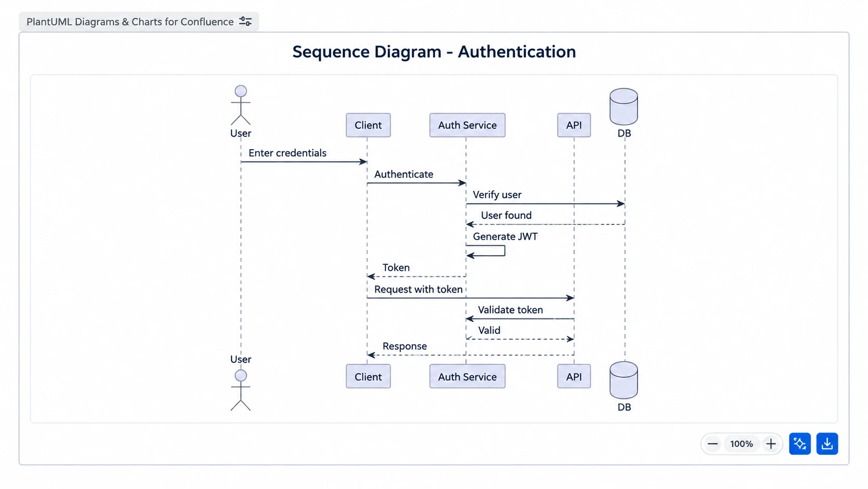Select the bottom DB cylinder icon
The height and width of the screenshot is (489, 868).
tap(623, 380)
